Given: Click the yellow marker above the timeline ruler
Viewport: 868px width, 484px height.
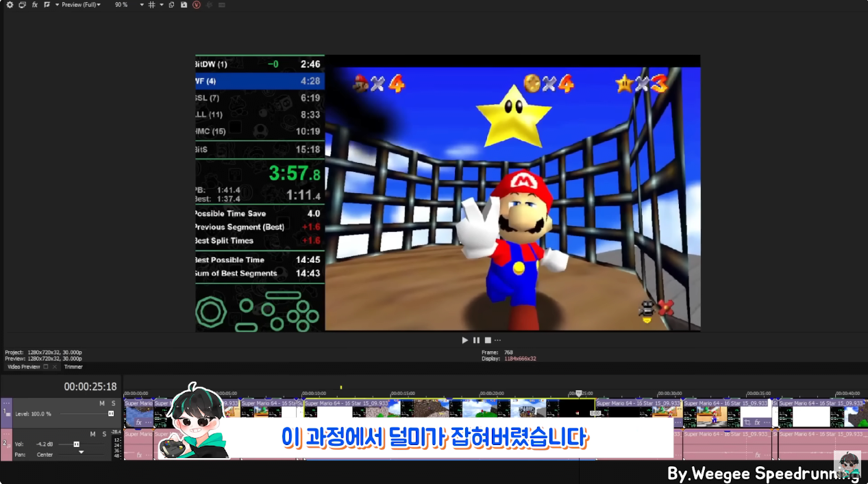Looking at the screenshot, I should click(x=340, y=387).
